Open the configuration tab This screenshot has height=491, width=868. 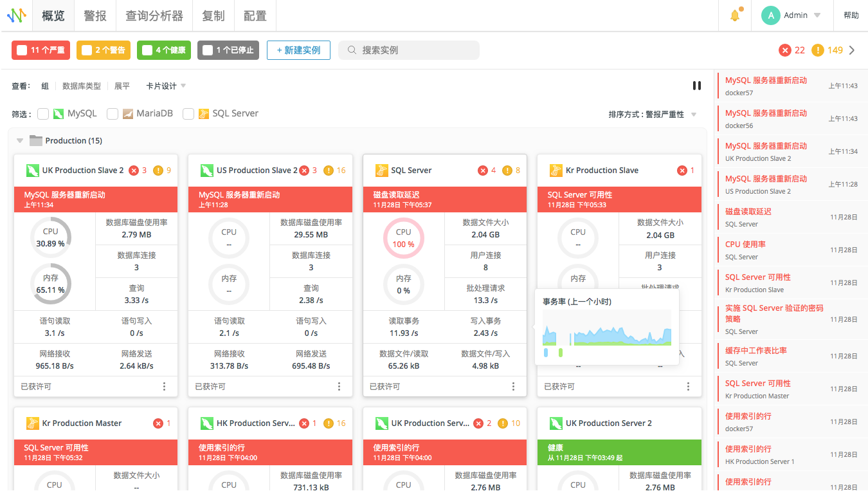tap(255, 15)
